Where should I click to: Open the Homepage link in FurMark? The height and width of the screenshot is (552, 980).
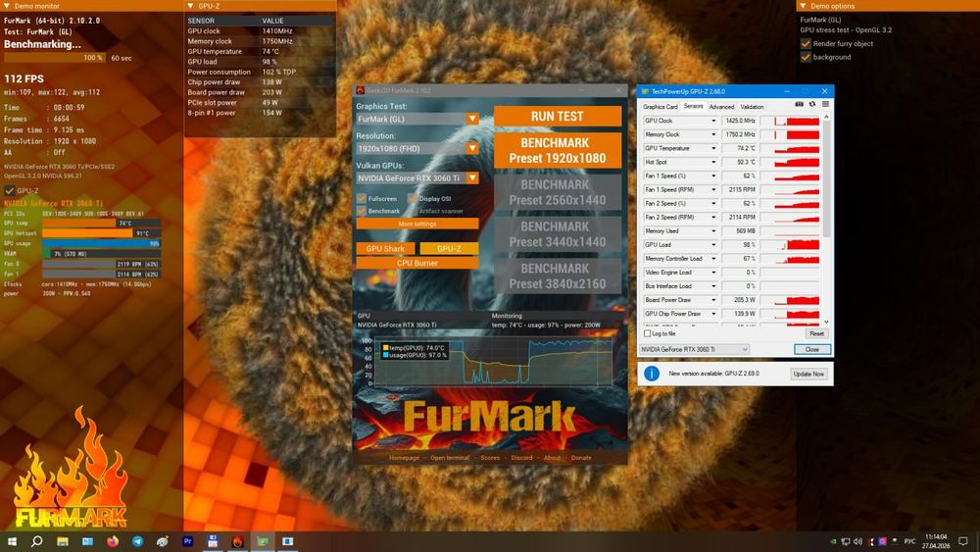coord(404,458)
